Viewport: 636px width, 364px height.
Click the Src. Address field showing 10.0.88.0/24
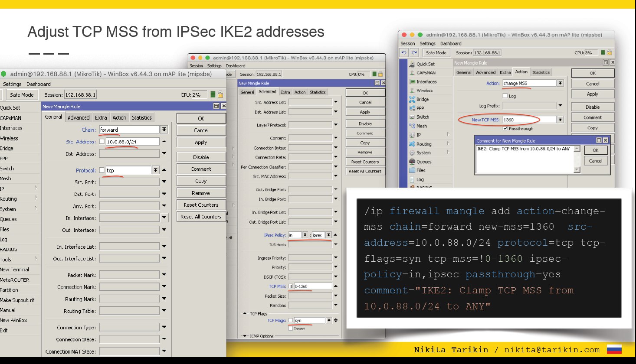pos(132,141)
